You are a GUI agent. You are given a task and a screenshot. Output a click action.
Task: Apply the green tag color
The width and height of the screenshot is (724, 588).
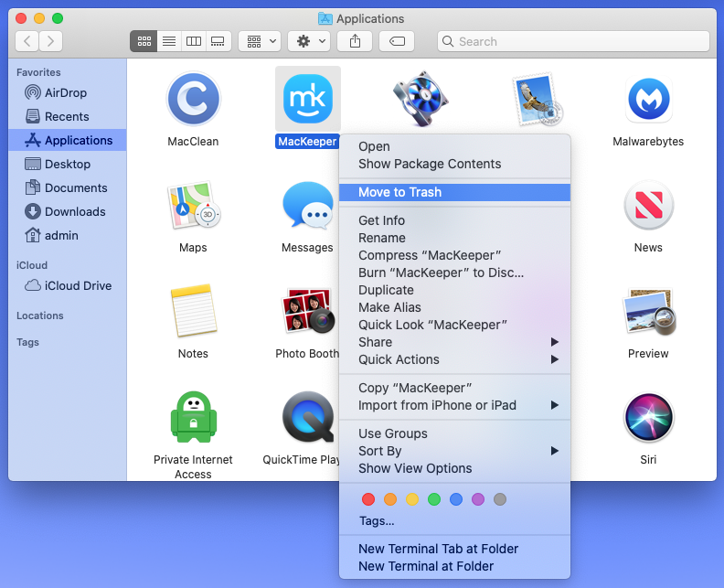coord(434,499)
